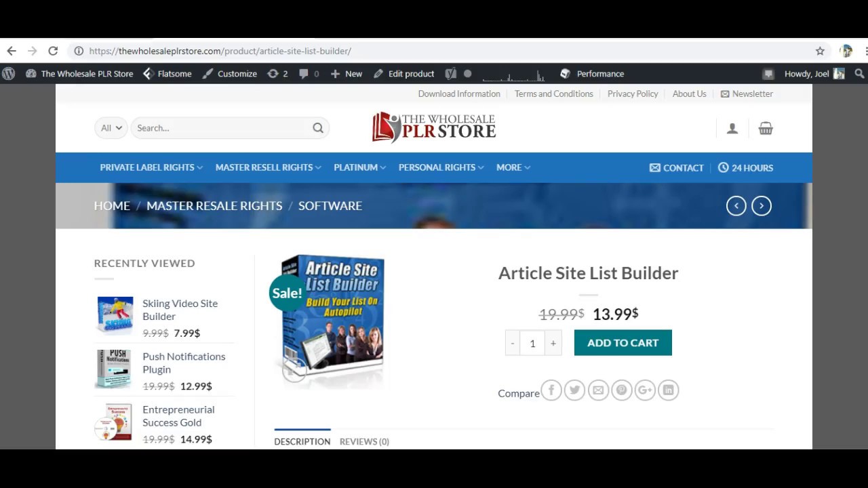Open Entrepreneurial Success Gold link

point(178,415)
